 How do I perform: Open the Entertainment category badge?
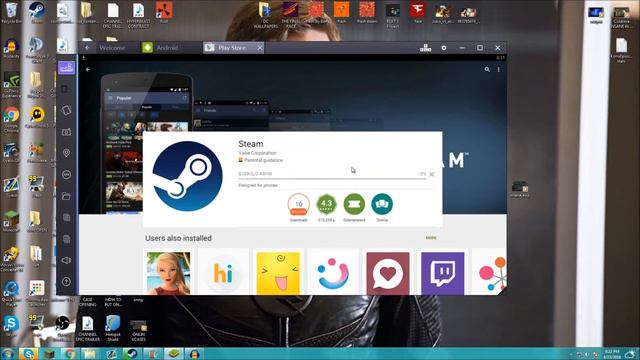pyautogui.click(x=354, y=204)
